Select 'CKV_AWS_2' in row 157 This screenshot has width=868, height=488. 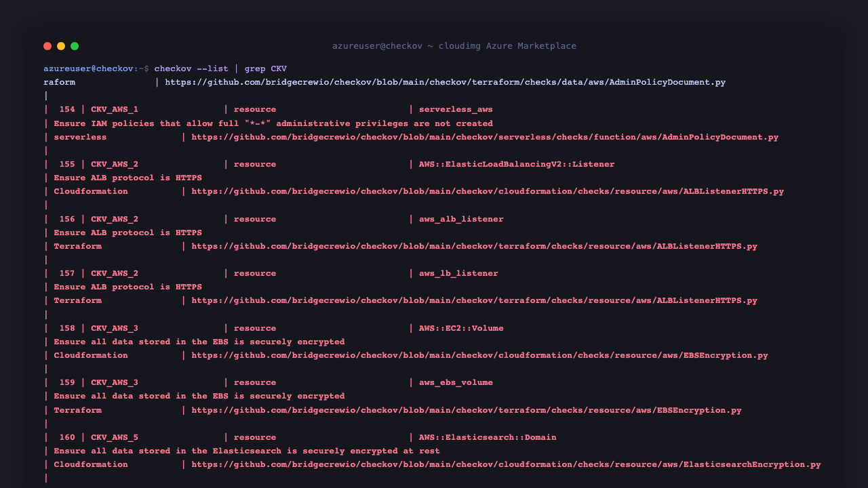coord(115,273)
